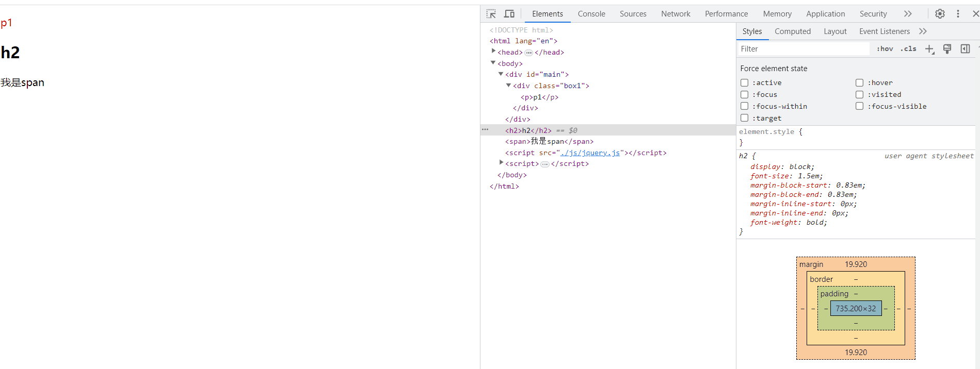Select the Styles tab

click(752, 31)
